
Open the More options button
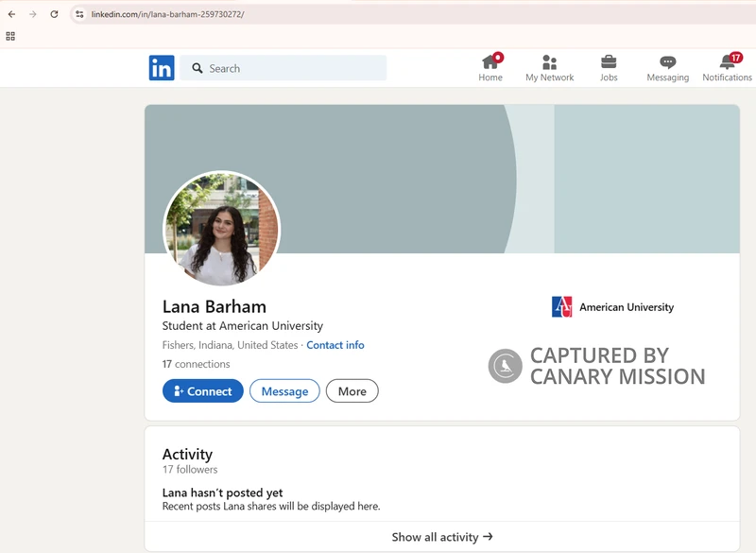coord(352,391)
